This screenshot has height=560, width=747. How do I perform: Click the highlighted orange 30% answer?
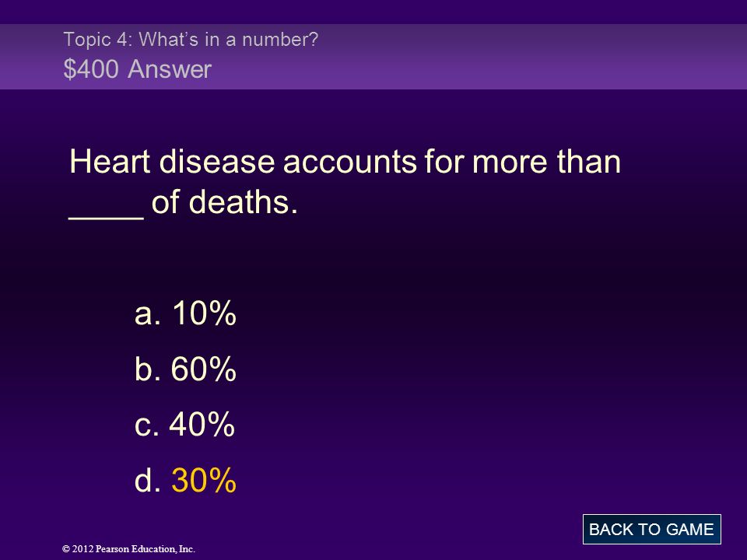tap(204, 480)
